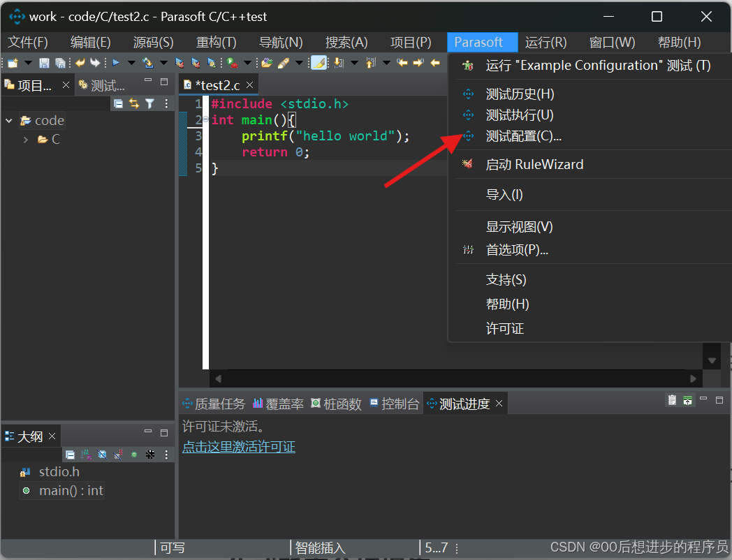732x560 pixels.
Task: Toggle Hide Non-Public green dot in outline
Action: [x=134, y=455]
